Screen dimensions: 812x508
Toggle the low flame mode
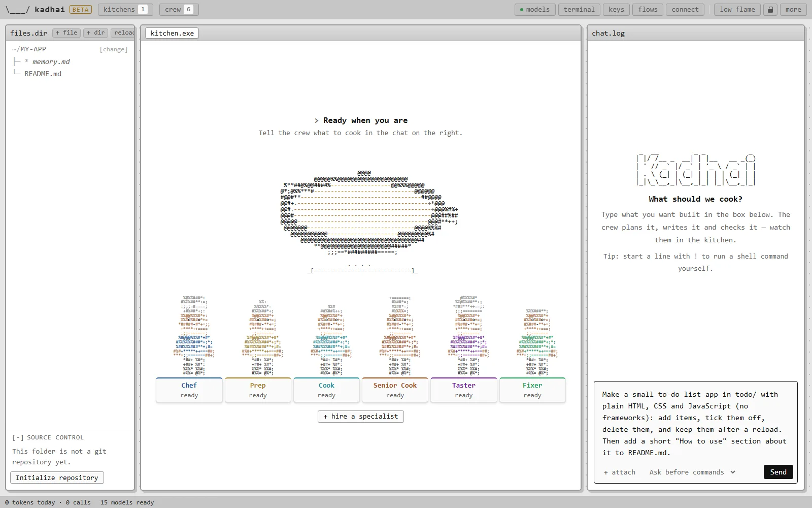[737, 10]
